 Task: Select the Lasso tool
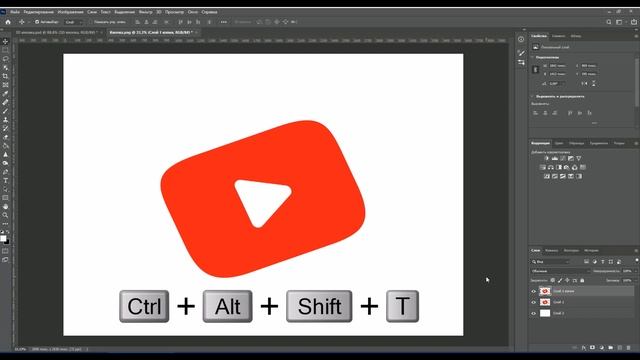[x=5, y=59]
